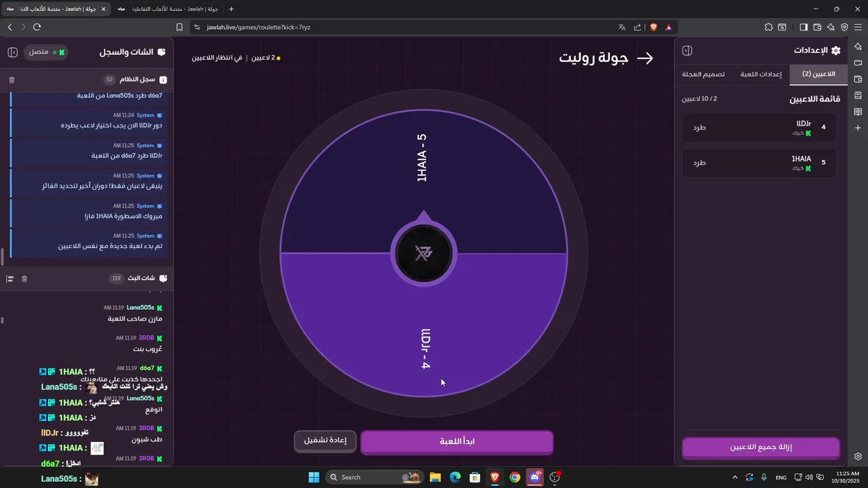This screenshot has width=868, height=488.
Task: Open Brave Talk camera icon in sidebar
Action: (x=858, y=63)
